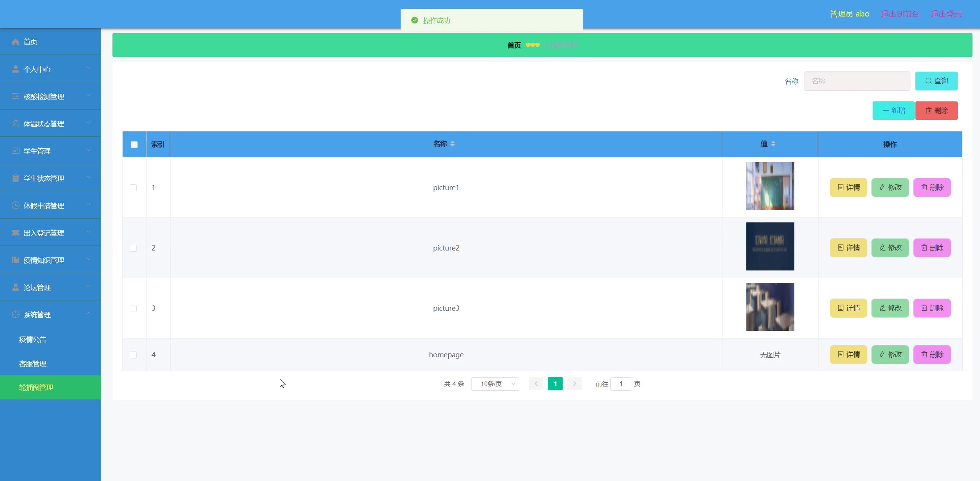The width and height of the screenshot is (980, 481).
Task: Click 退出登录 logout link
Action: coord(946,14)
